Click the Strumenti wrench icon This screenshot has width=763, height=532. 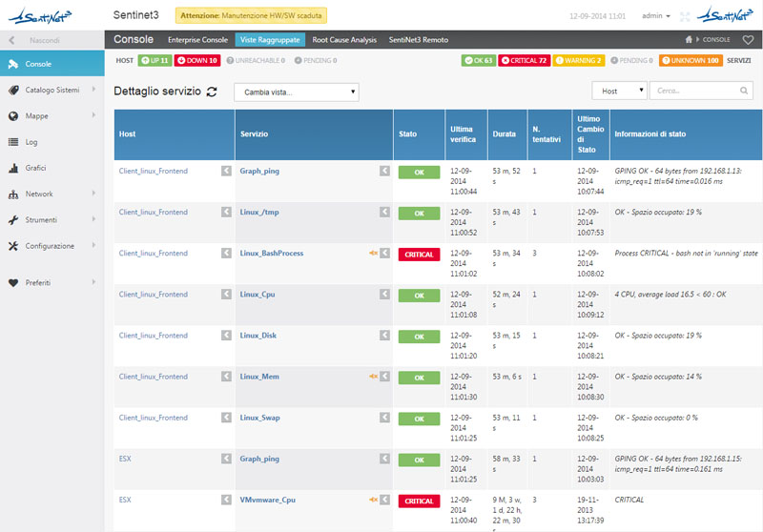[x=13, y=220]
